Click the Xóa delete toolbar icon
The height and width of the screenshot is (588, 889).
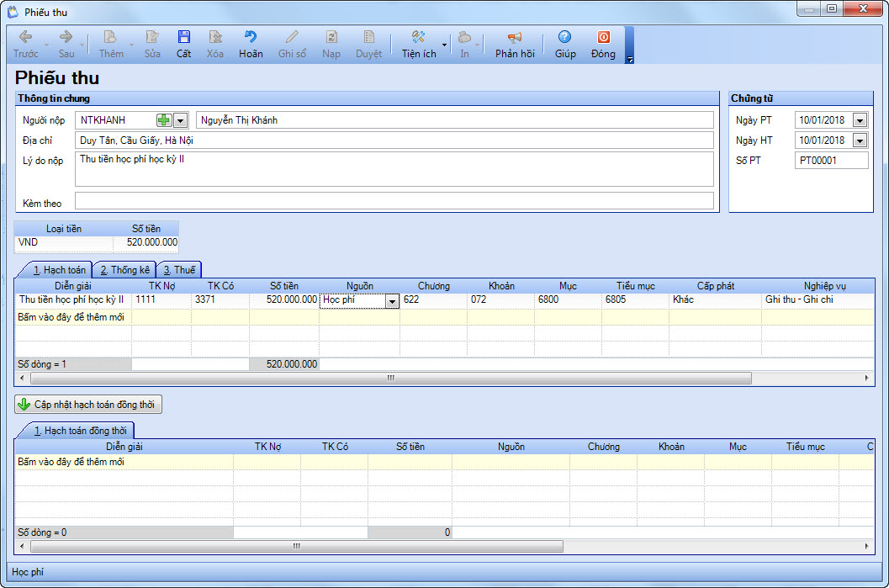click(214, 37)
